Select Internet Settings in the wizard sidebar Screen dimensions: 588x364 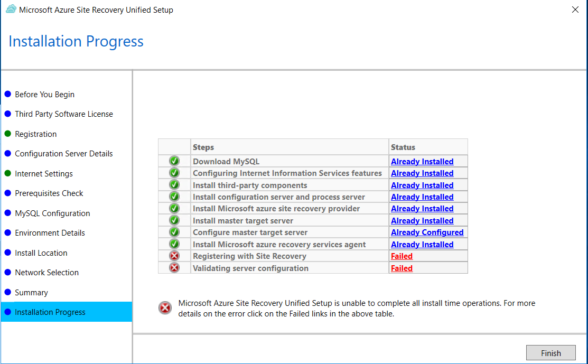[x=44, y=174]
